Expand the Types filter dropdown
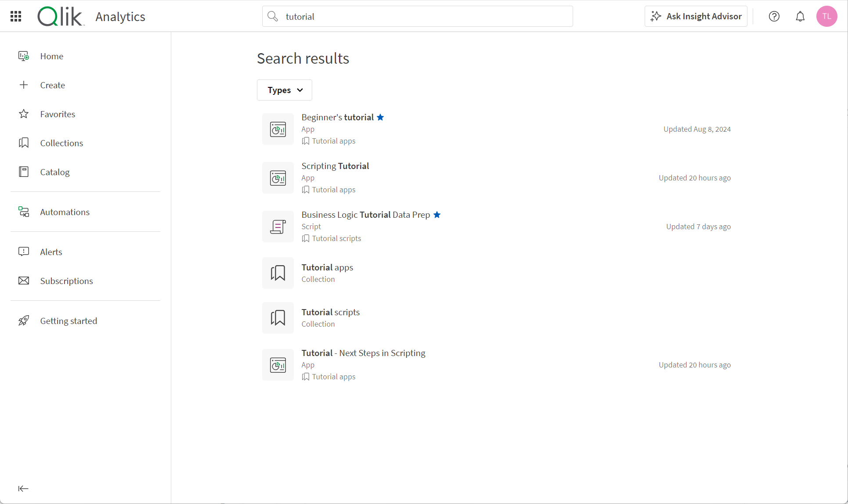 coord(284,90)
